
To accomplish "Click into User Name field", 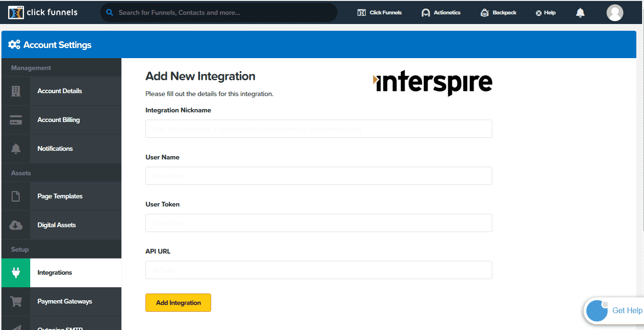I will click(x=319, y=176).
